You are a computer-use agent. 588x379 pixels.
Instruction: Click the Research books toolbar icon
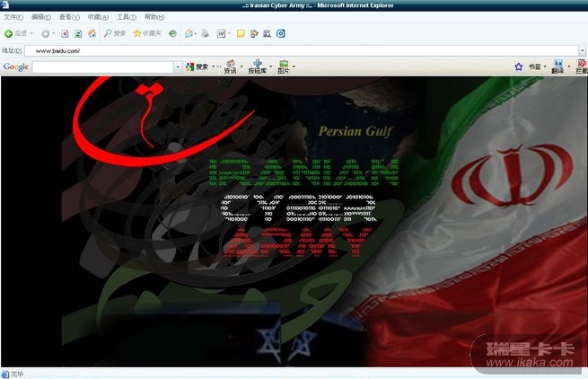[267, 34]
